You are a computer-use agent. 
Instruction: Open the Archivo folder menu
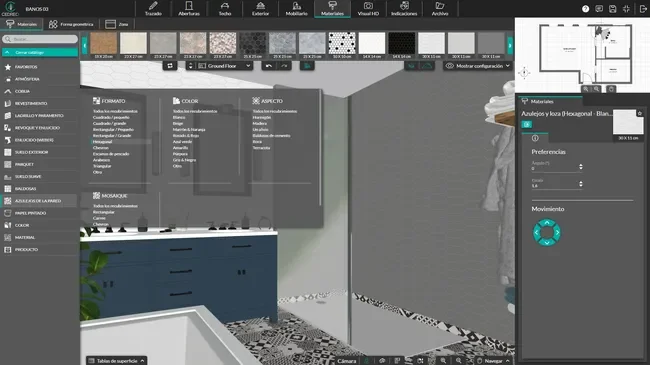pyautogui.click(x=440, y=9)
